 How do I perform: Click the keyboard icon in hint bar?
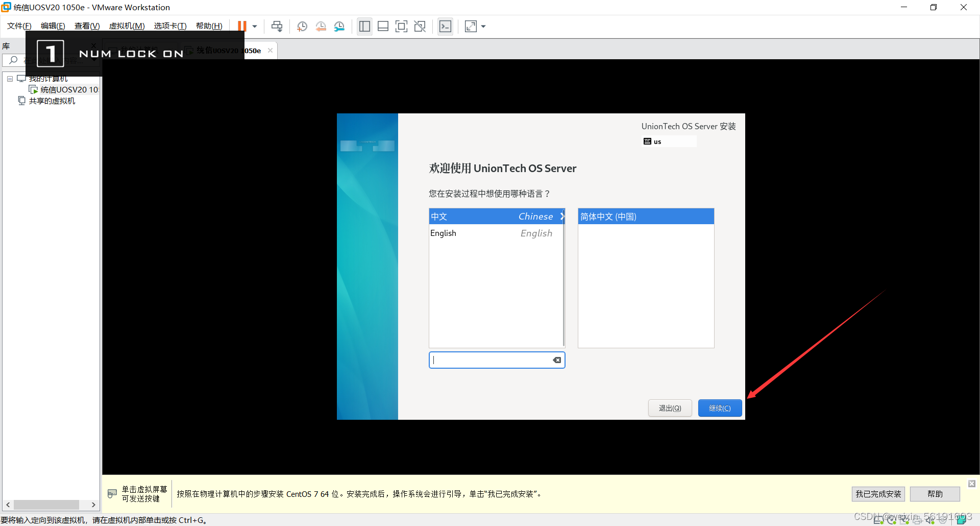tap(112, 493)
